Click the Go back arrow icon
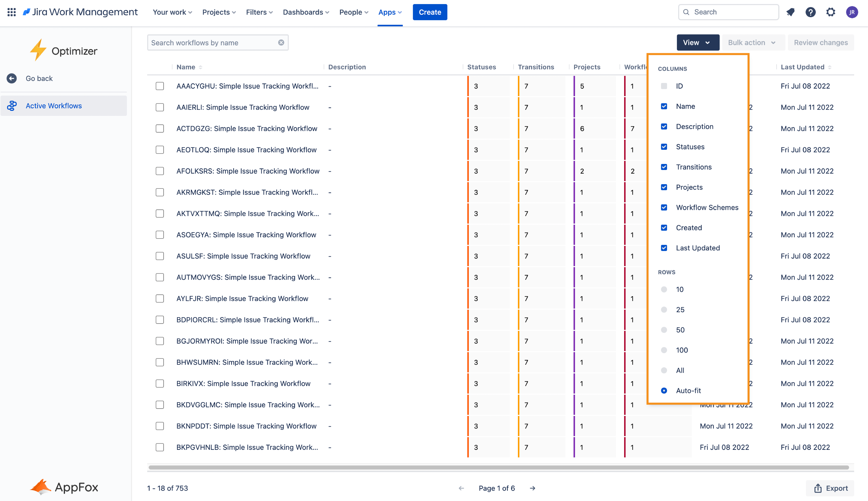Image resolution: width=868 pixels, height=501 pixels. (x=12, y=78)
